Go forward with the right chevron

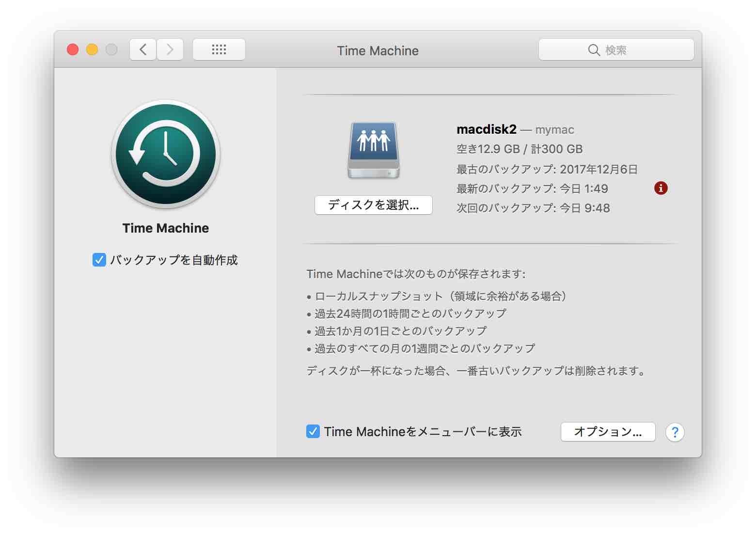point(170,49)
